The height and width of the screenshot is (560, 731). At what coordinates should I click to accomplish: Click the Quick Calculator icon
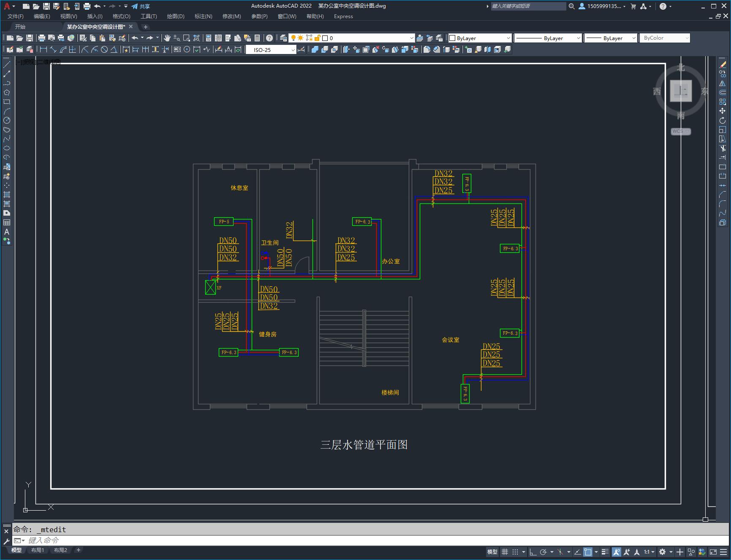pos(257,38)
